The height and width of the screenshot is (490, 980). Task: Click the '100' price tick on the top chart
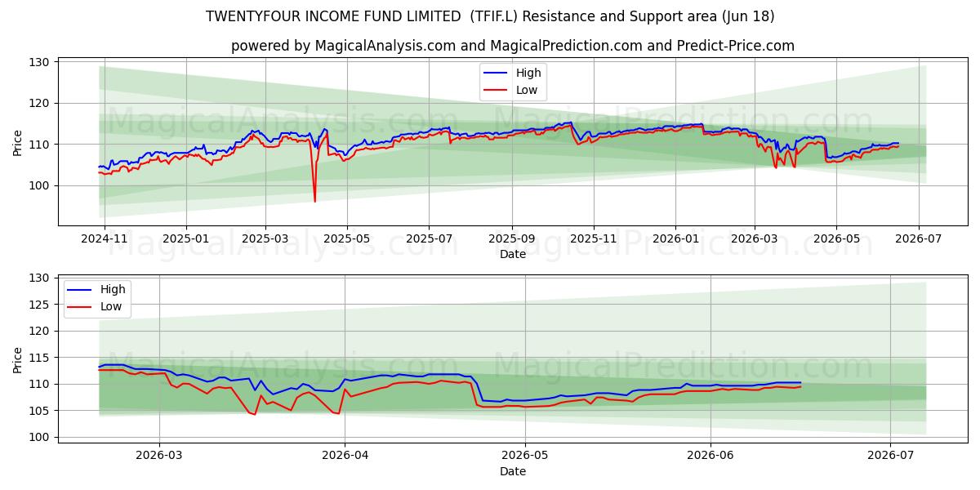click(41, 185)
